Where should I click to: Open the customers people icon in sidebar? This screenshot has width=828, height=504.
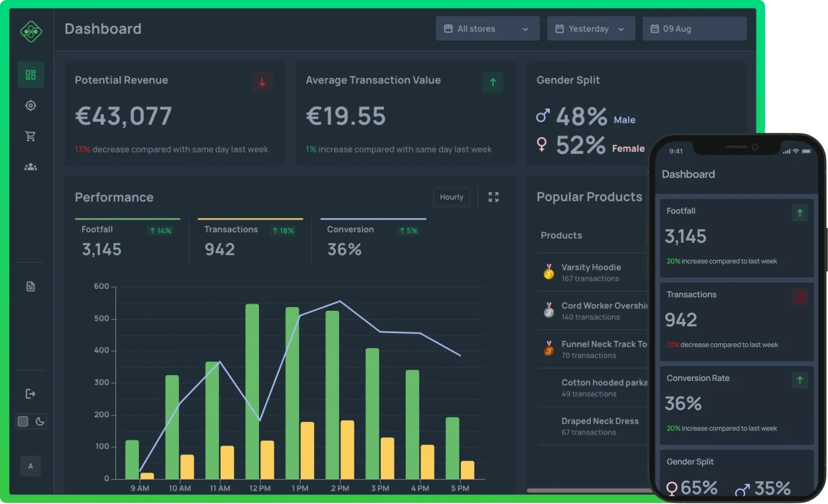pyautogui.click(x=31, y=167)
